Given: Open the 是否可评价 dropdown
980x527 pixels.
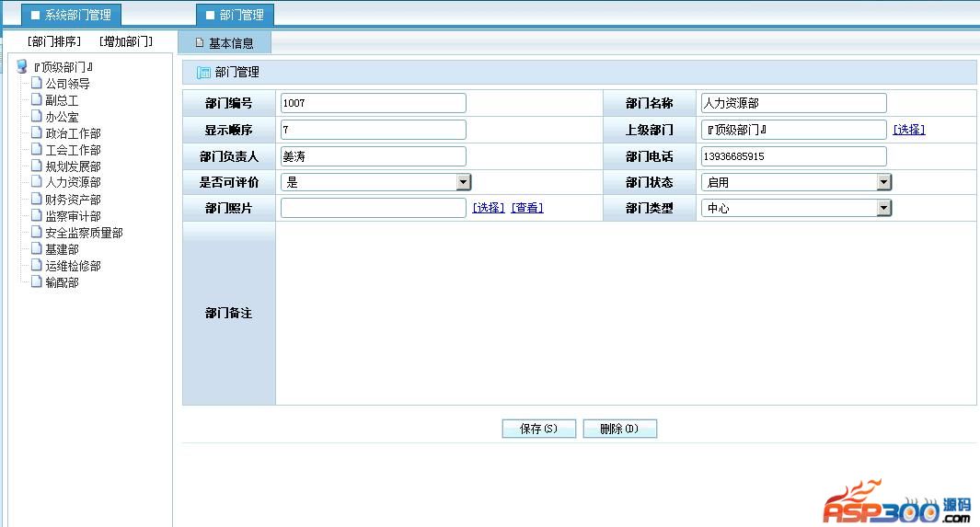Looking at the screenshot, I should [463, 182].
